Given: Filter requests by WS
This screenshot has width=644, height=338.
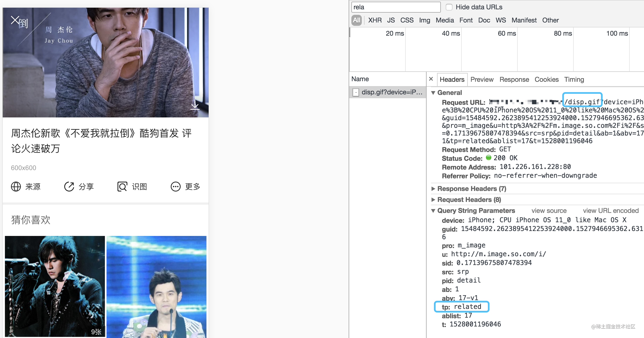Looking at the screenshot, I should (x=501, y=20).
